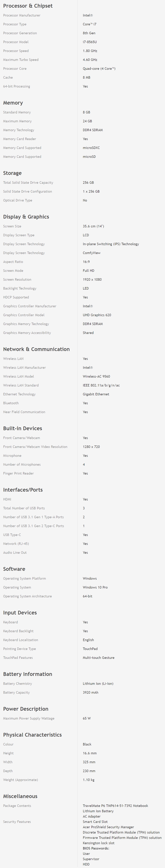
Task: Select the Wireless-AC 9560 model value
Action: click(97, 377)
